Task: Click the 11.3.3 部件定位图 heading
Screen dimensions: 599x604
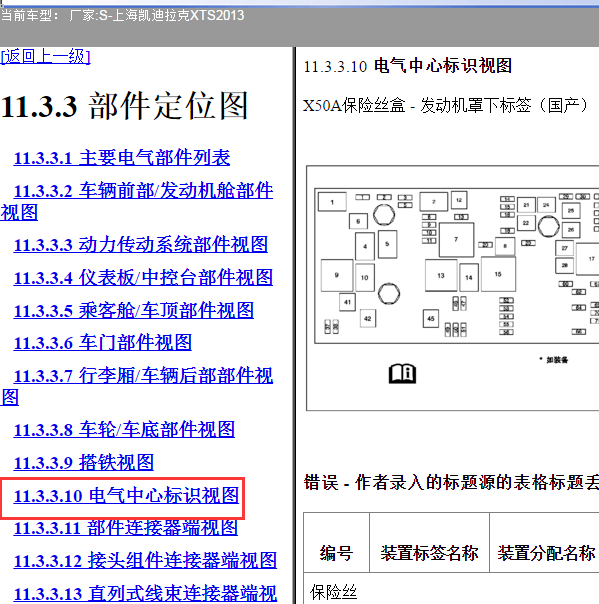Action: click(124, 106)
